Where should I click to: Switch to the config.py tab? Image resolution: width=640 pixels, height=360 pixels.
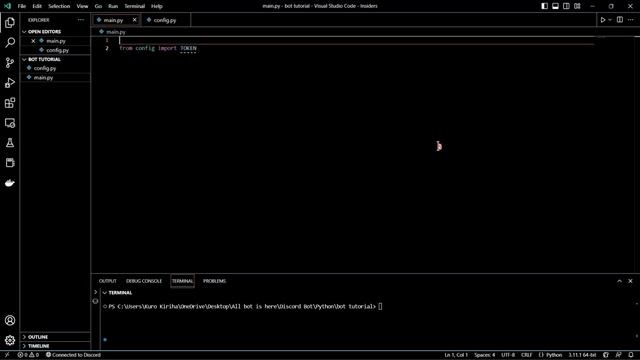pyautogui.click(x=165, y=20)
